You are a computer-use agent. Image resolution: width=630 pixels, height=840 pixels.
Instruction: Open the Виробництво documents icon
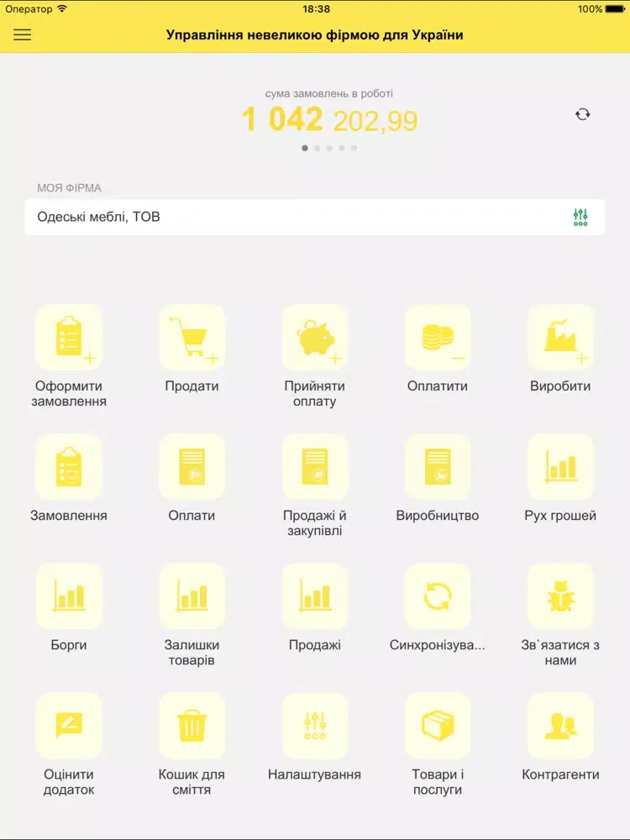438,466
